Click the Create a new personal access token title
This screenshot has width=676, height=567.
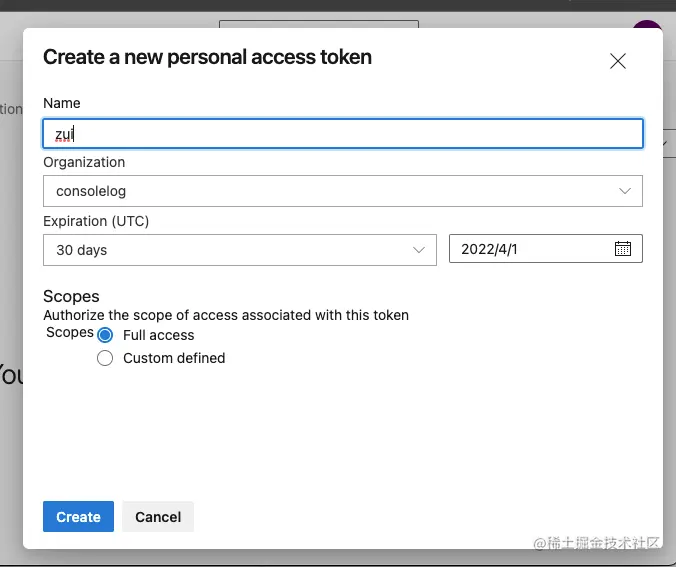click(207, 57)
